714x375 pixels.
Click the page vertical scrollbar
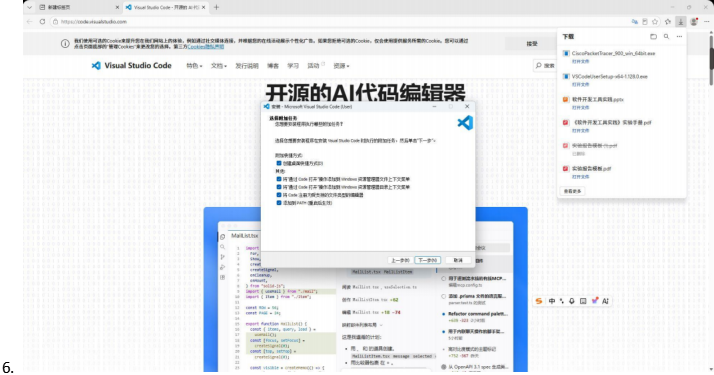point(711,59)
